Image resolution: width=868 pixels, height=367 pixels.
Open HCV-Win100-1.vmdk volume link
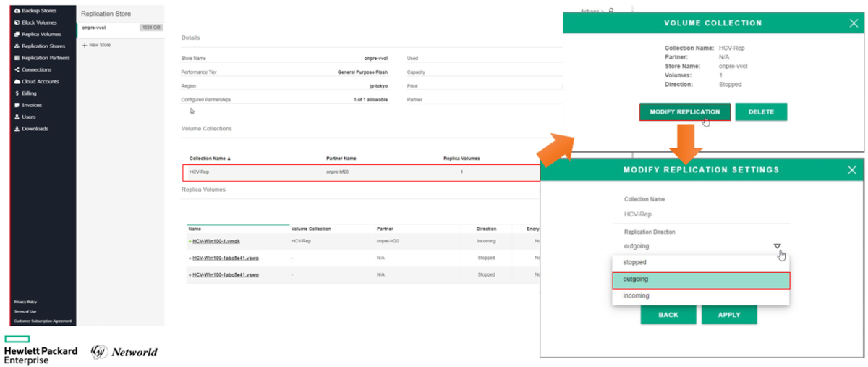click(x=218, y=240)
